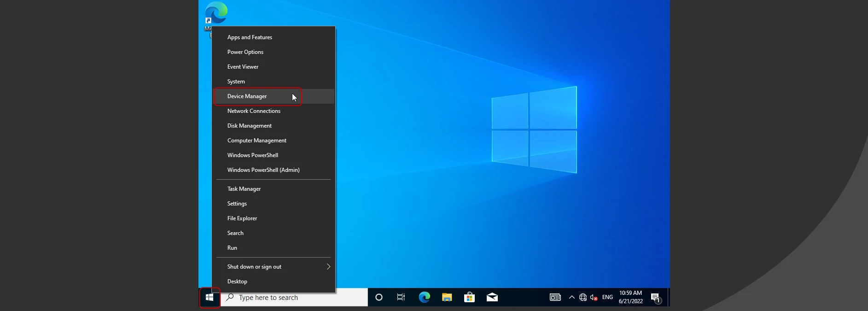This screenshot has height=311, width=868.
Task: Expand Shut down or sign out submenu
Action: 274,267
